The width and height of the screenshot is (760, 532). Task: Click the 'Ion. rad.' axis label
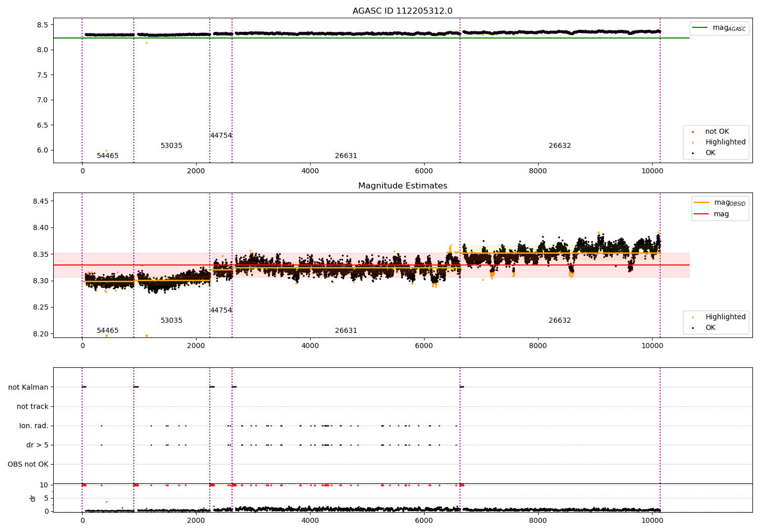(x=34, y=426)
